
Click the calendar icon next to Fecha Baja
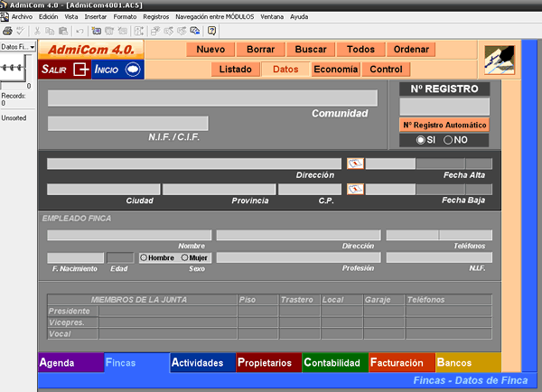point(355,189)
